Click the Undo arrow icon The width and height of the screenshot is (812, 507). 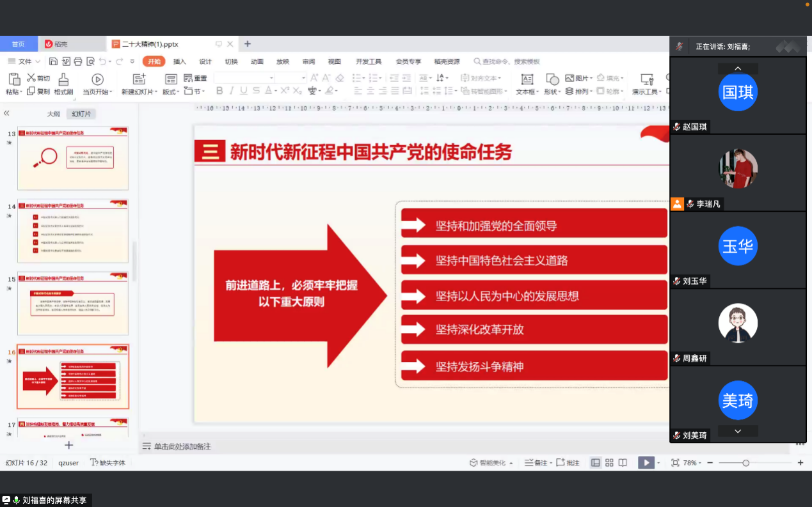pyautogui.click(x=103, y=61)
